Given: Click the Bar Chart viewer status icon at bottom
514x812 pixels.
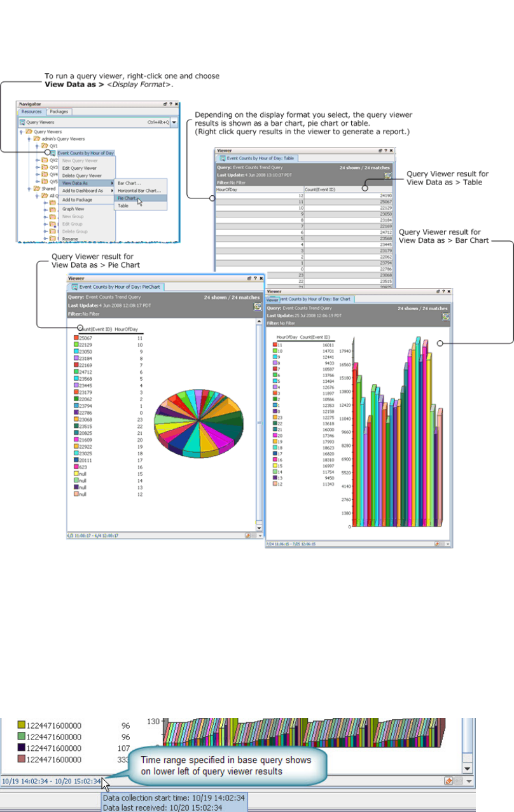Looking at the screenshot, I should point(438,544).
